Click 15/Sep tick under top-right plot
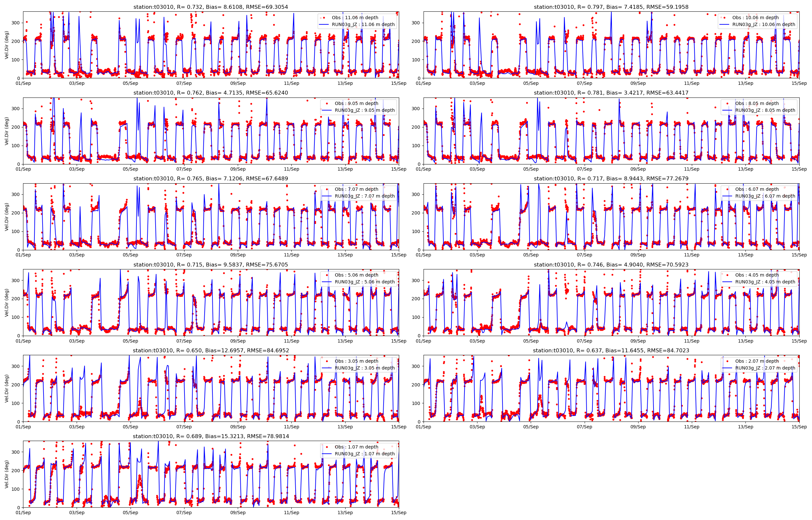 799,83
